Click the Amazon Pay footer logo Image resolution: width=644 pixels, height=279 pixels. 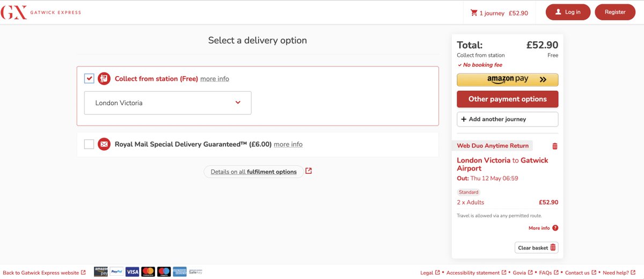pyautogui.click(x=101, y=271)
